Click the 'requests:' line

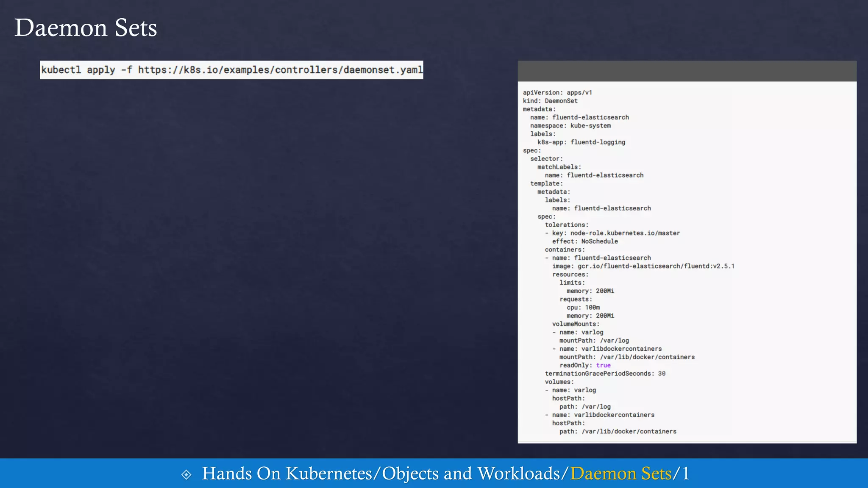576,299
